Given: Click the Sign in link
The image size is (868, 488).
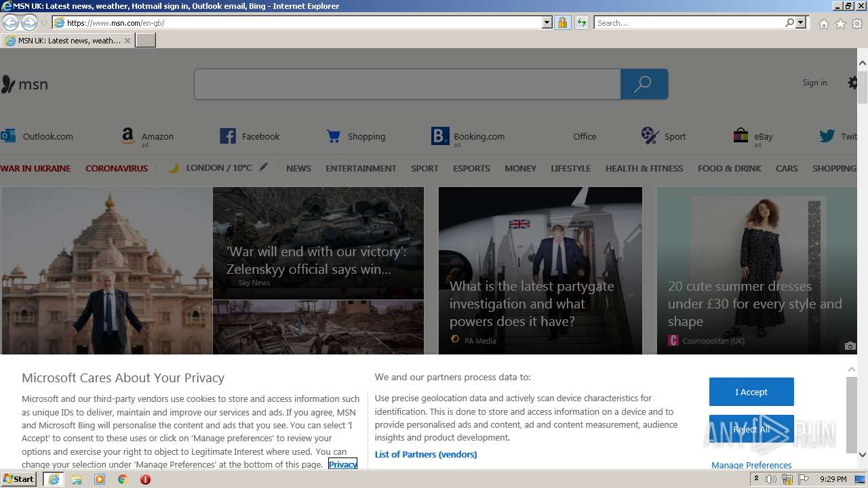Looking at the screenshot, I should click(x=814, y=83).
